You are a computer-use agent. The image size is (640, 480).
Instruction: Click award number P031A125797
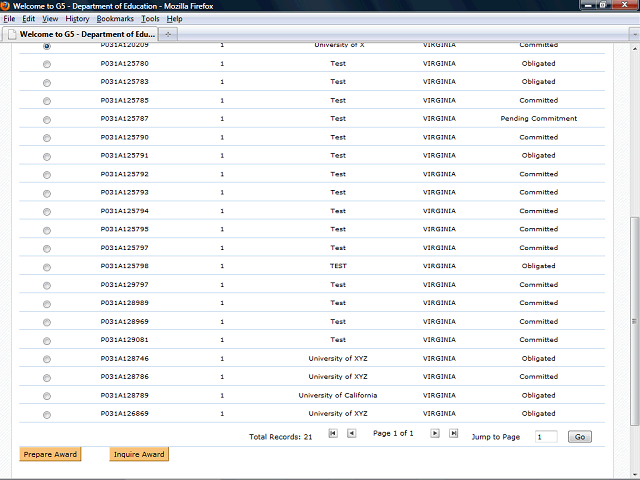pyautogui.click(x=124, y=248)
